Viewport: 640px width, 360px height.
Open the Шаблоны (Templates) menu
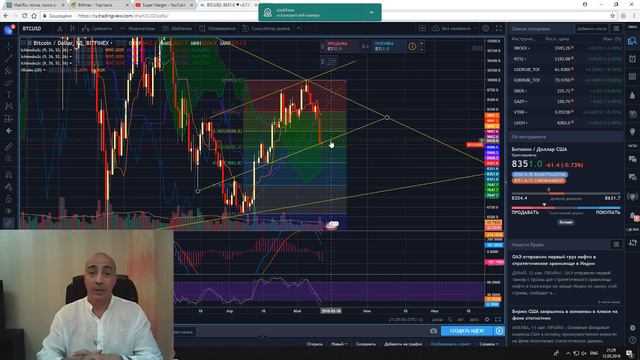(177, 29)
